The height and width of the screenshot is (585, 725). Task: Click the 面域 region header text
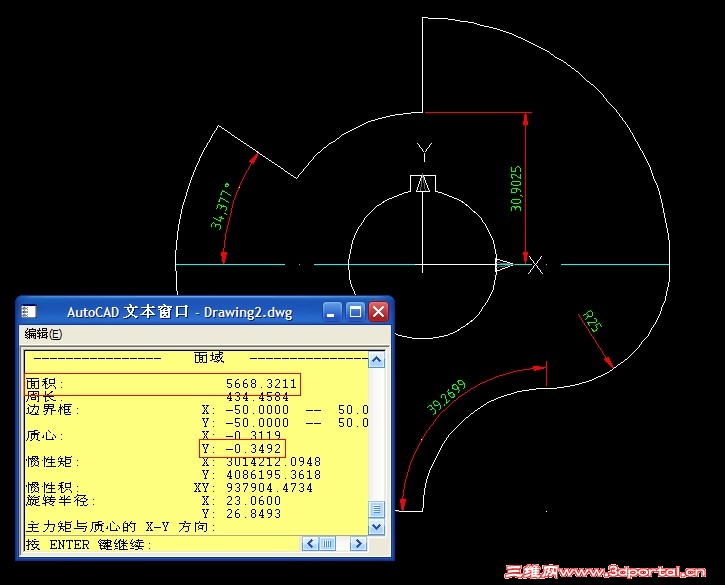(209, 357)
